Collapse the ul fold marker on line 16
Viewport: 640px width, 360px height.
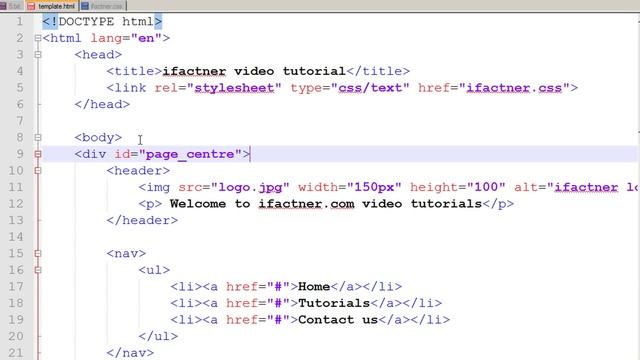[x=38, y=270]
